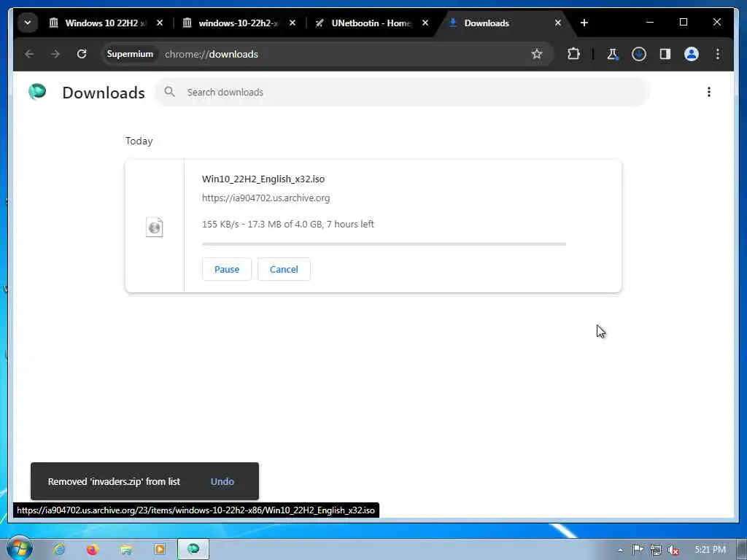Image resolution: width=747 pixels, height=560 pixels.
Task: Open the Extensions puzzle icon
Action: 573,54
